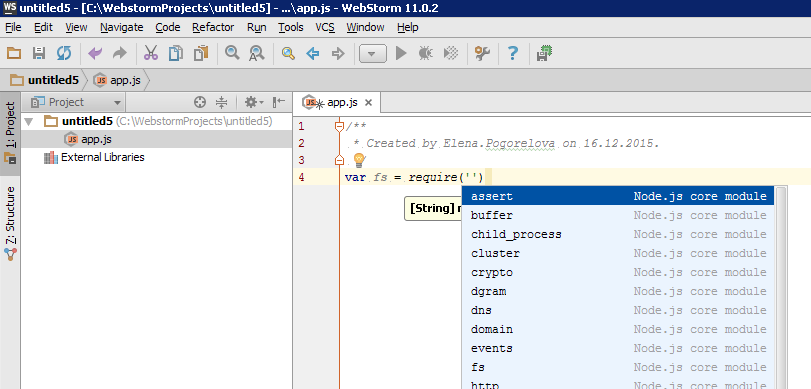The image size is (811, 389).
Task: Click the Copy toolbar icon
Action: (x=176, y=53)
